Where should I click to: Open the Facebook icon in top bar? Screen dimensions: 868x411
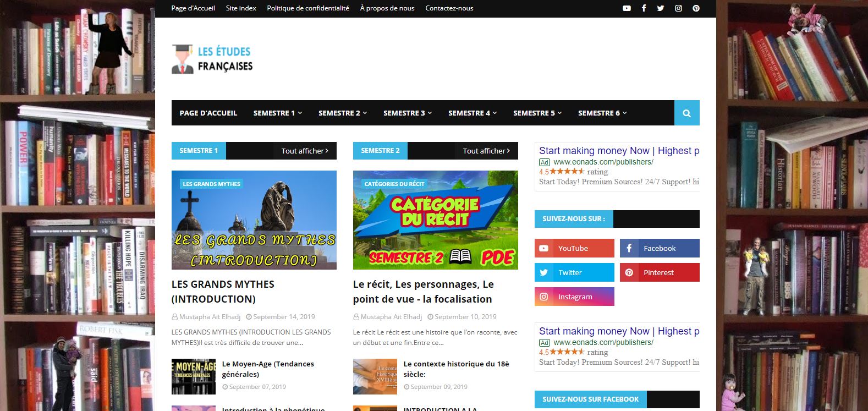pyautogui.click(x=644, y=8)
